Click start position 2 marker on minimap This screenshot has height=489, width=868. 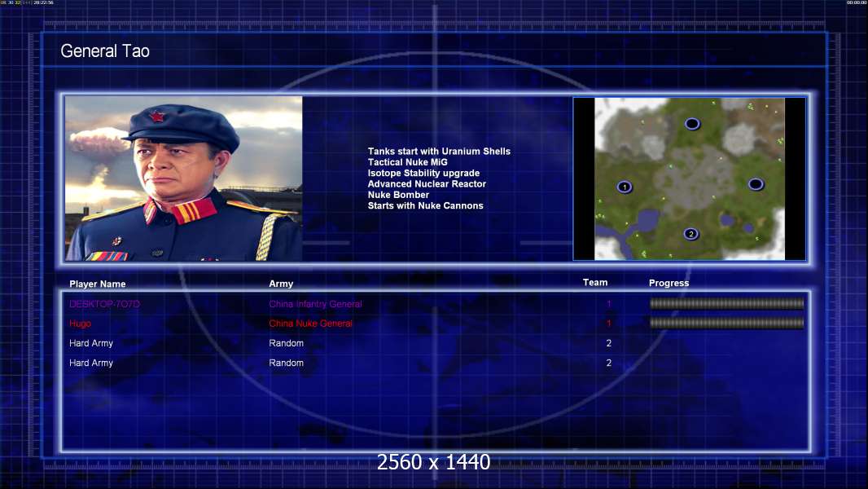[x=690, y=234]
